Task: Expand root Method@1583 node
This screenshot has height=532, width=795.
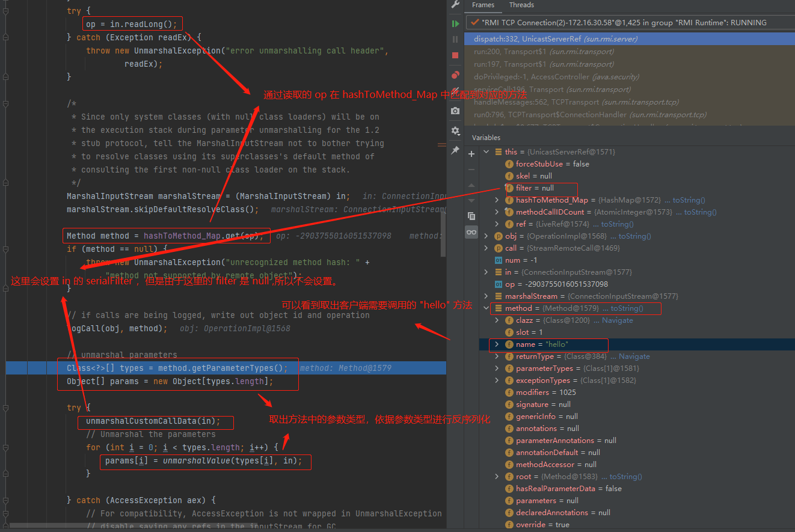Action: 497,477
